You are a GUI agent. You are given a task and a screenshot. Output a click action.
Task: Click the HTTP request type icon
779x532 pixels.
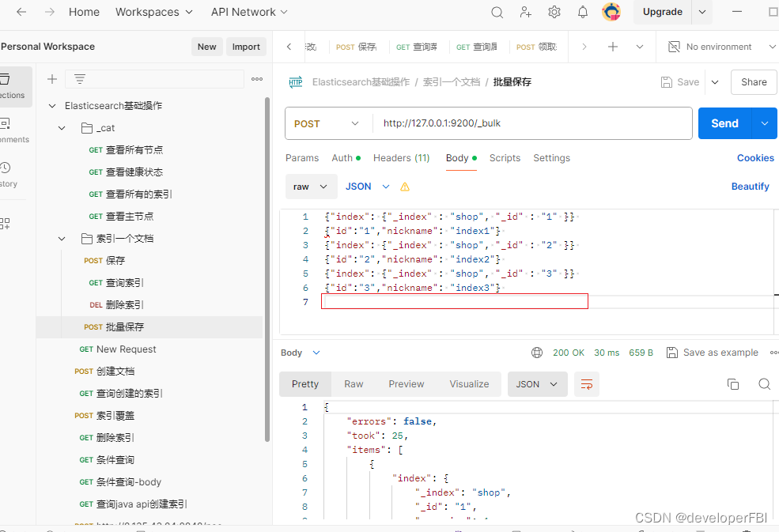296,82
